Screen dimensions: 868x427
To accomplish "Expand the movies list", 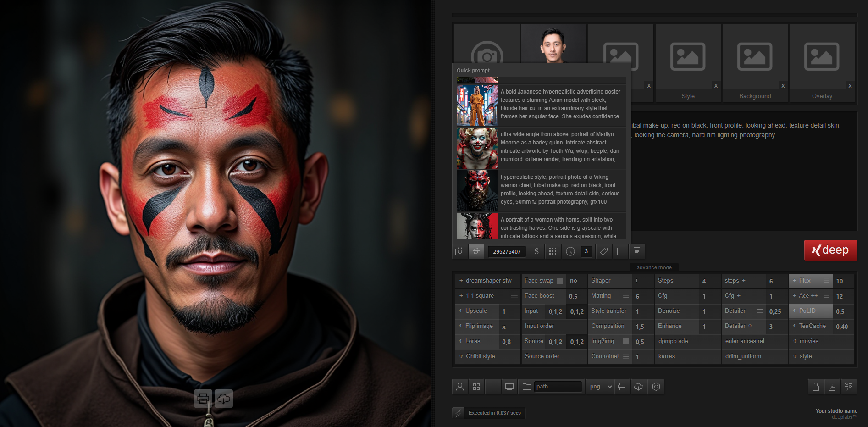I will pos(821,341).
